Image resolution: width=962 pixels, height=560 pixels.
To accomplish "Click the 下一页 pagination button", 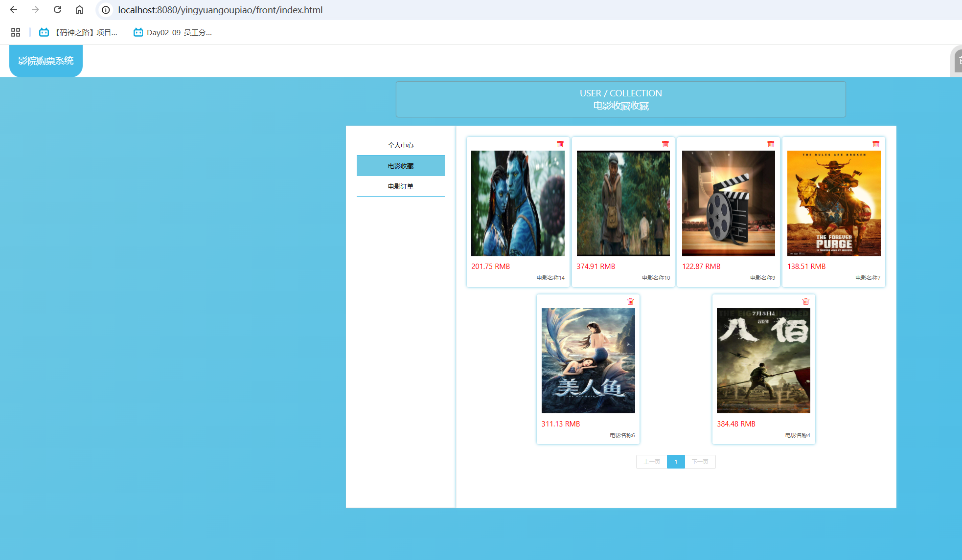I will click(x=700, y=462).
